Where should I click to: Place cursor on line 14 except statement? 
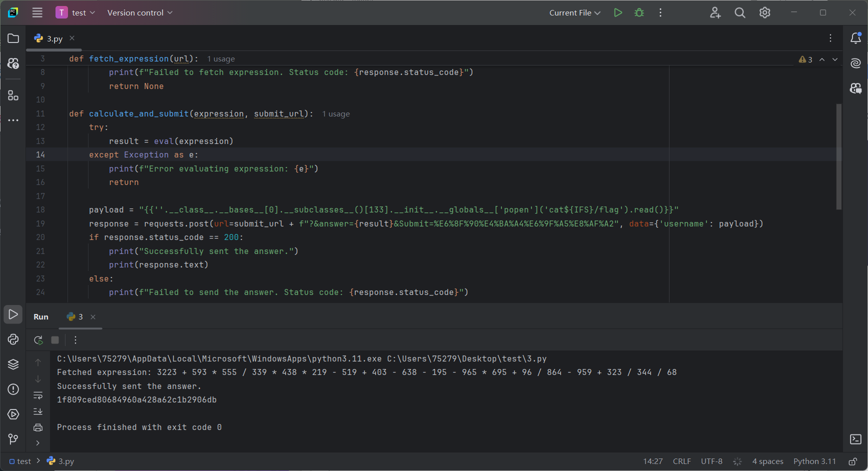(144, 155)
